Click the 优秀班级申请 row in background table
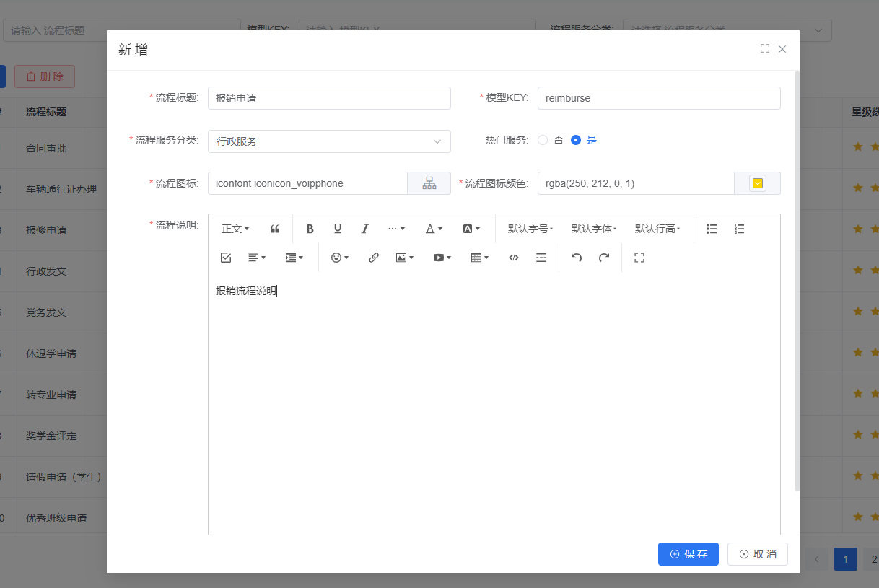Image resolution: width=879 pixels, height=588 pixels. click(56, 518)
